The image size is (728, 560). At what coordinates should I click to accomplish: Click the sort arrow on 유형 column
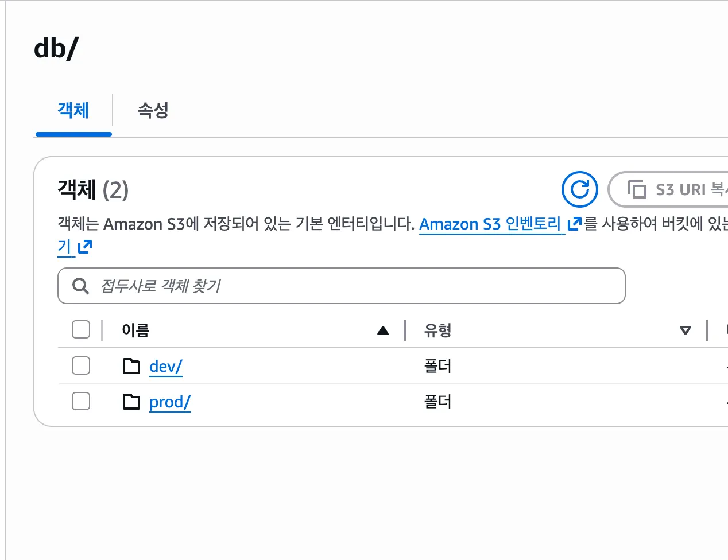click(685, 330)
